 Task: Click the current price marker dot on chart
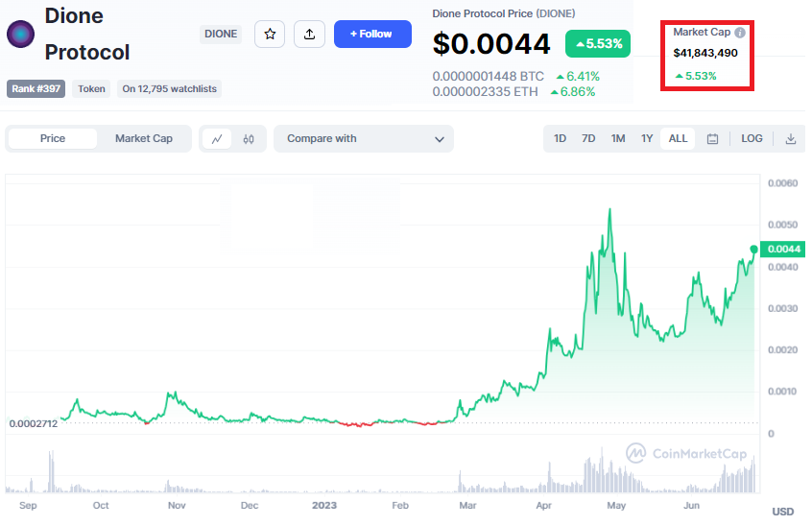point(754,250)
